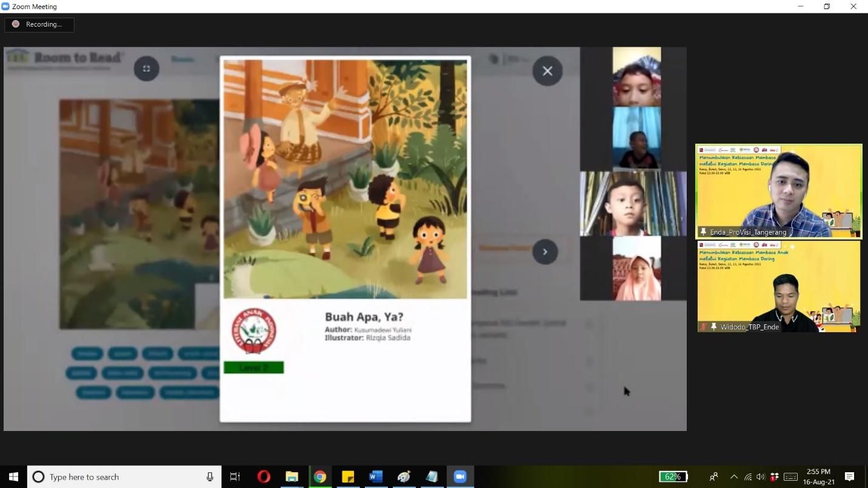The height and width of the screenshot is (488, 868).
Task: Click the Zoom app icon in taskbar
Action: [x=460, y=477]
